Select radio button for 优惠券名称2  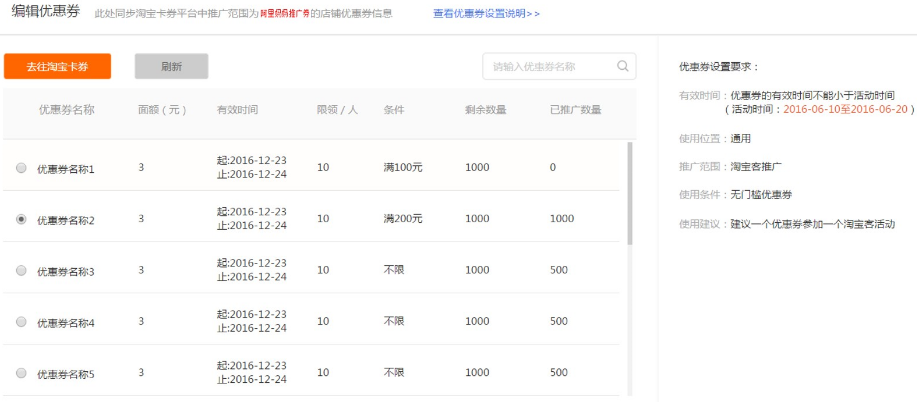click(22, 219)
